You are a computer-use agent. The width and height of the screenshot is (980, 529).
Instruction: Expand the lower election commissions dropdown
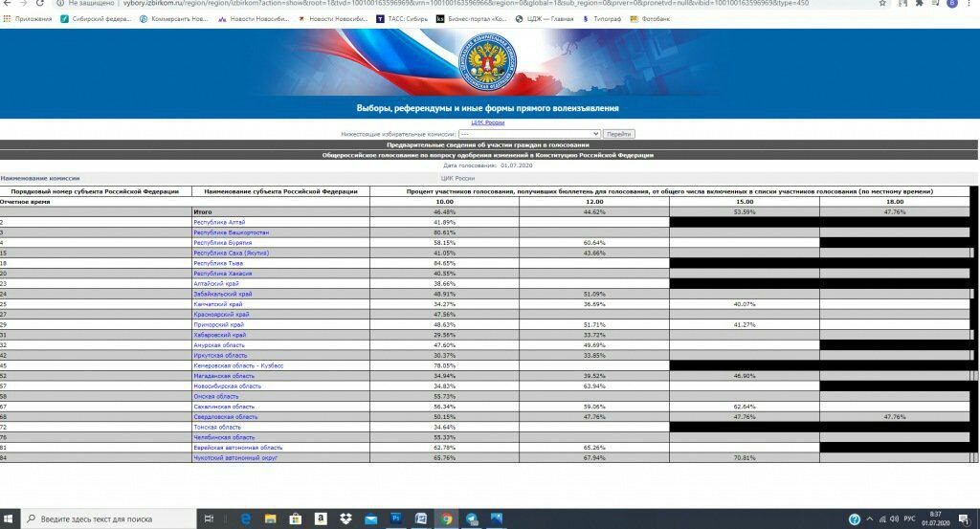[x=529, y=134]
